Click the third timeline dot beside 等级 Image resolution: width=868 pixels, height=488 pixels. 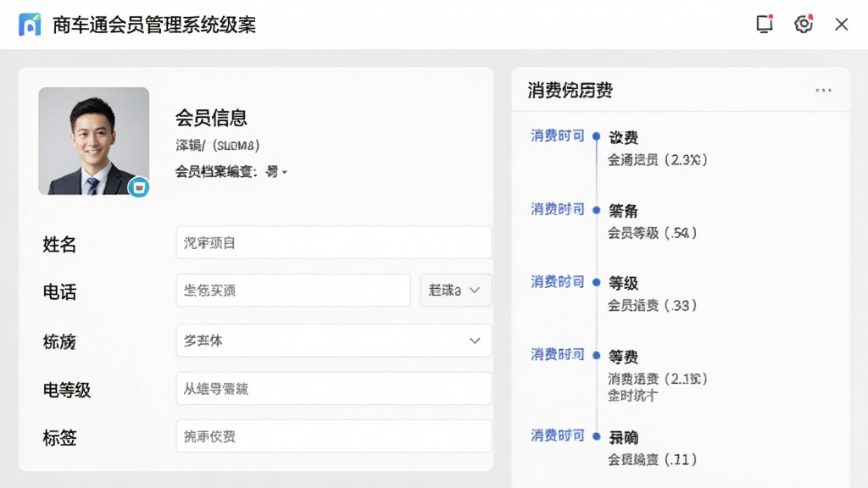click(x=596, y=282)
